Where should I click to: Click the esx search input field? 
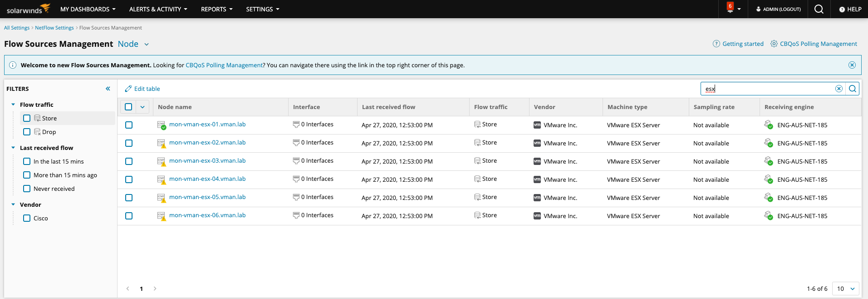[x=767, y=89]
